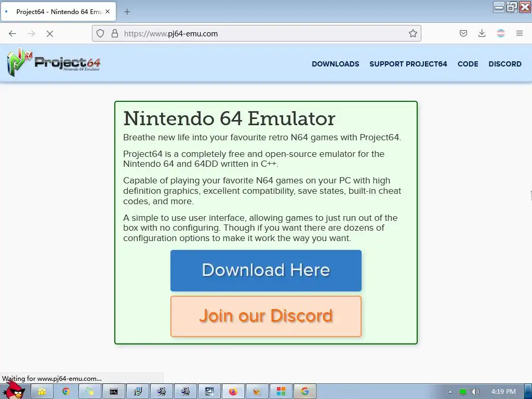The height and width of the screenshot is (399, 532).
Task: Close the Project64 tab
Action: point(108,11)
